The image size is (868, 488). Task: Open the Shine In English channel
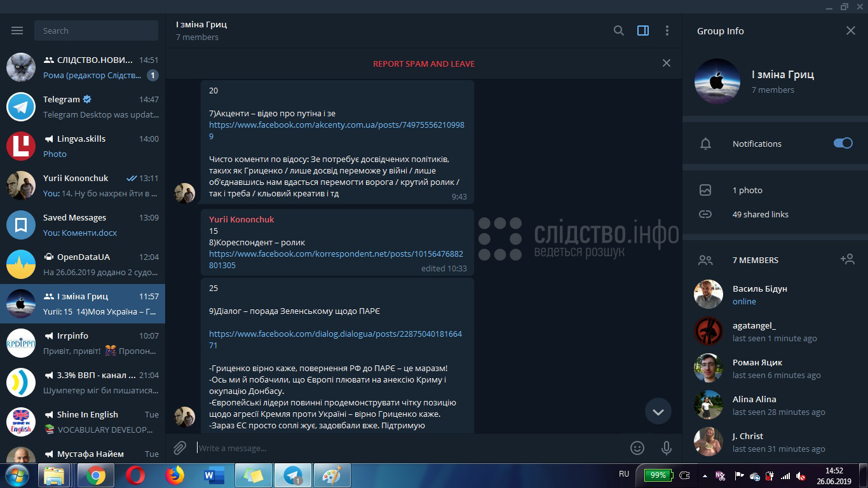coord(83,422)
